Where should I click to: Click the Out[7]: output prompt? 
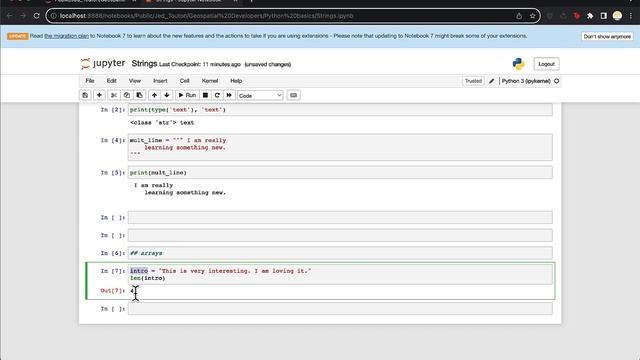[113, 290]
